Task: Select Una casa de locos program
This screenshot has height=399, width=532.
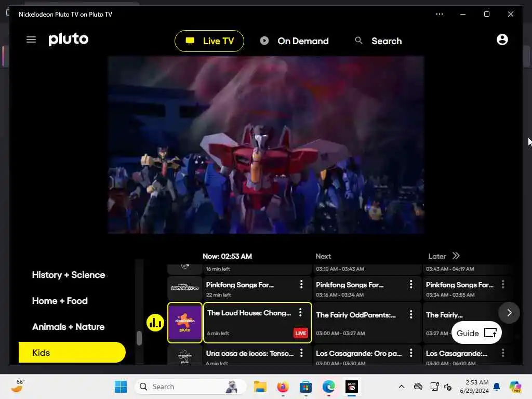Action: pos(258,355)
